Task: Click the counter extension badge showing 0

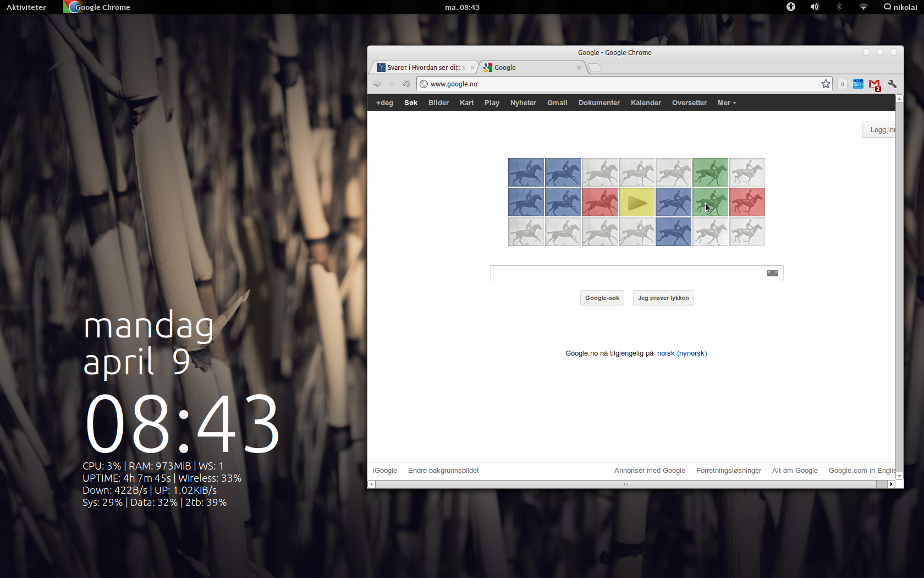Action: click(x=842, y=84)
